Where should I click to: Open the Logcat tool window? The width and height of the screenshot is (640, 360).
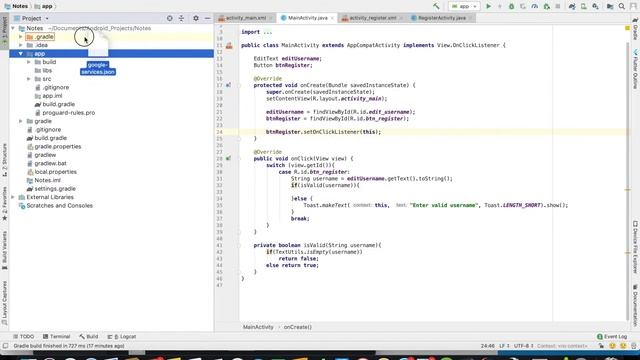pyautogui.click(x=122, y=337)
